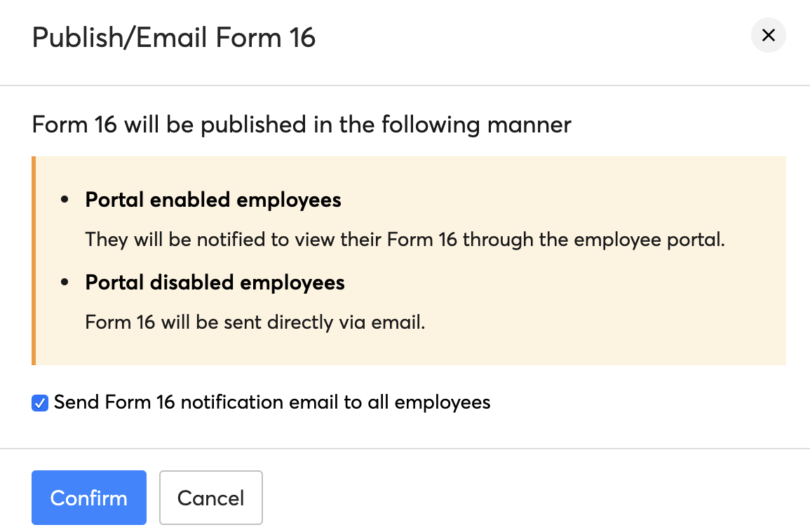Click the 'Send Form 16 notification email' label

point(271,402)
